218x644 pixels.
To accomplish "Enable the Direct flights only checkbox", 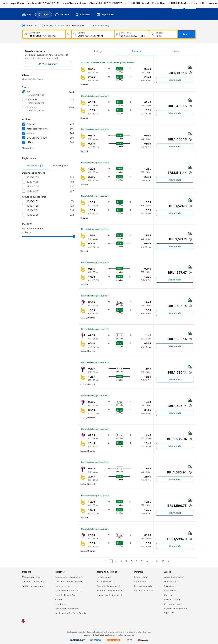I will click(89, 26).
